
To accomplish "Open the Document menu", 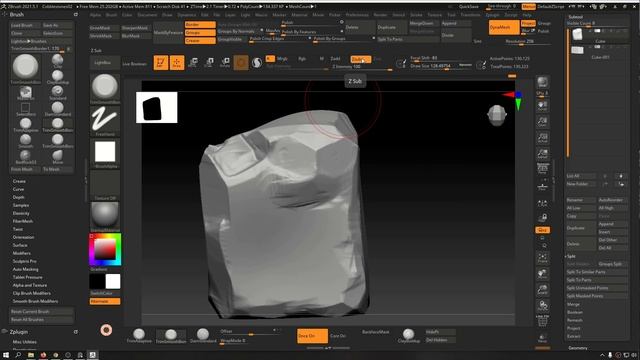I will (x=147, y=15).
